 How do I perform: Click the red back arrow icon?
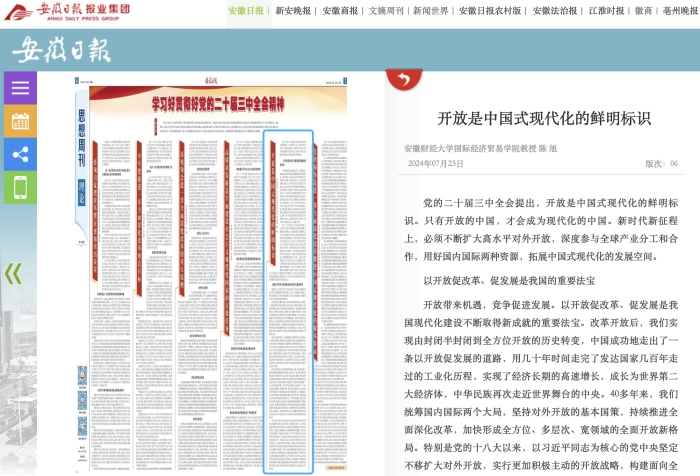click(x=403, y=80)
